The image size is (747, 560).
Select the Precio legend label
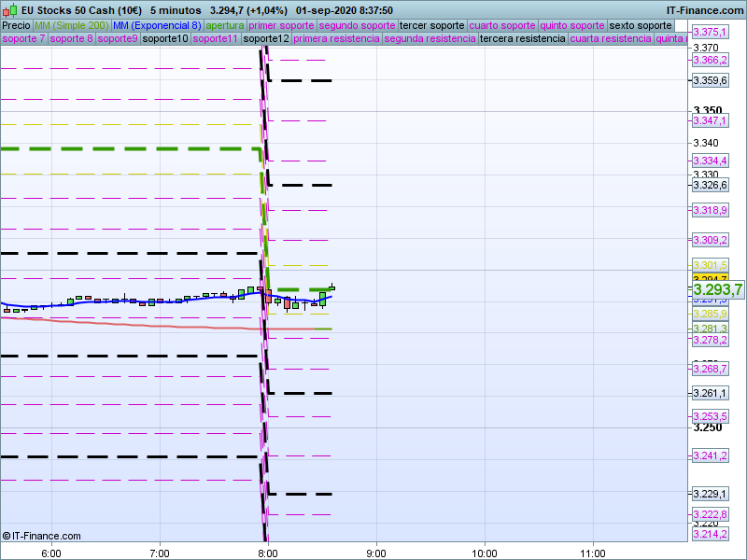(16, 25)
